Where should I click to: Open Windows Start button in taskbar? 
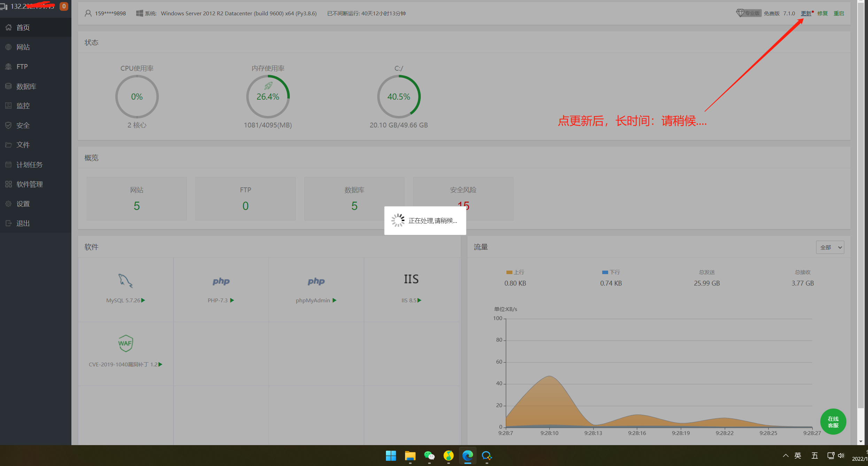coord(391,456)
